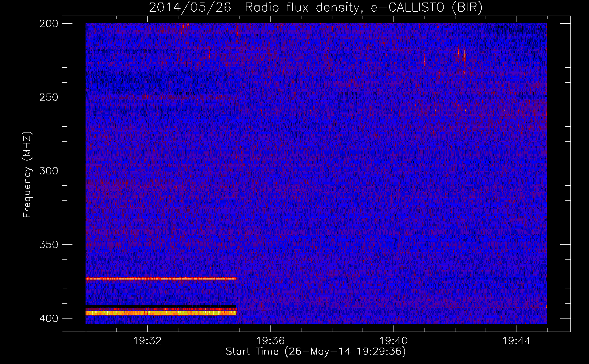
Task: Click the 19:40 time tick label
Action: tap(394, 341)
